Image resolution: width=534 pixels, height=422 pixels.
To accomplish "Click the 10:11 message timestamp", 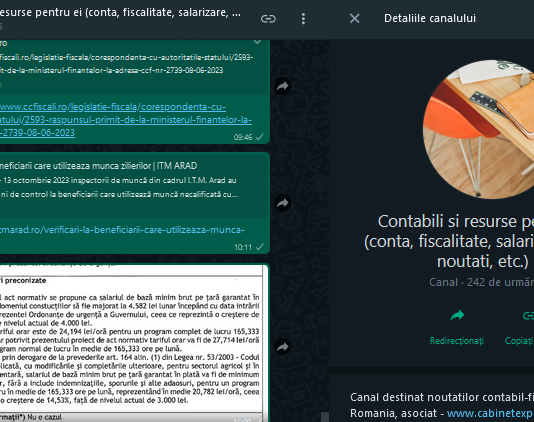I will point(243,247).
